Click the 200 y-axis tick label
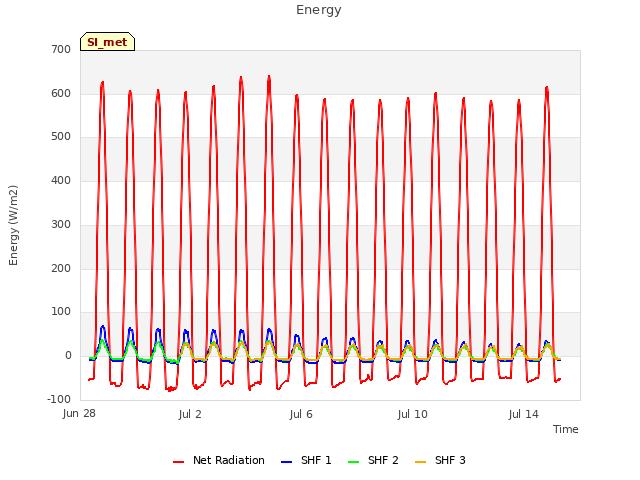The image size is (640, 480). [x=61, y=268]
